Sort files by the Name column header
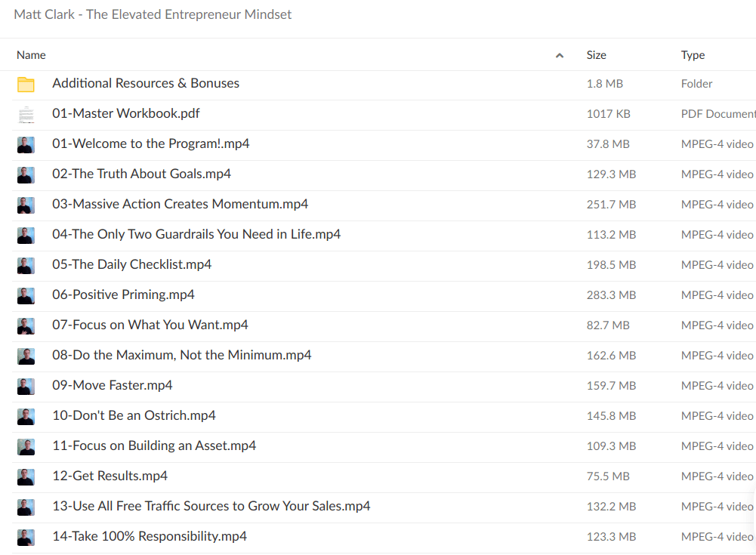Image resolution: width=756 pixels, height=555 pixels. coord(31,55)
